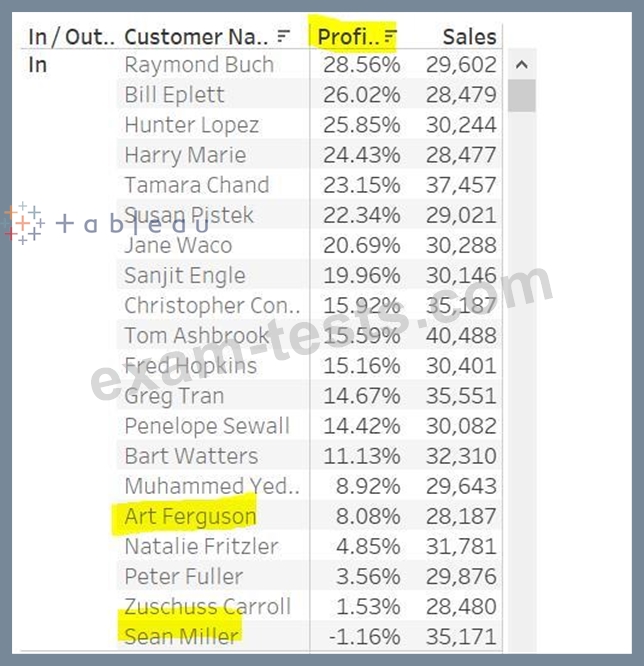Click the In group label
The width and height of the screenshot is (644, 666).
coord(37,65)
